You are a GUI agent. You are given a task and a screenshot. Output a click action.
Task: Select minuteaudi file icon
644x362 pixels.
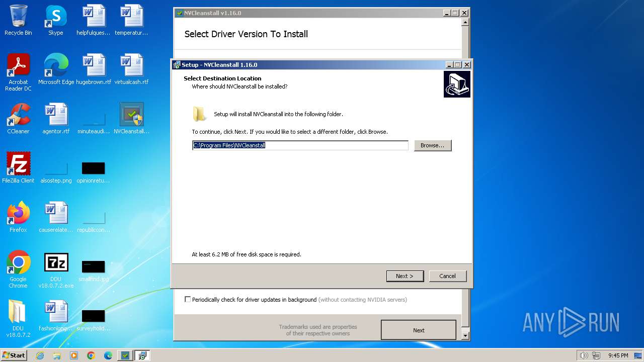click(x=94, y=123)
